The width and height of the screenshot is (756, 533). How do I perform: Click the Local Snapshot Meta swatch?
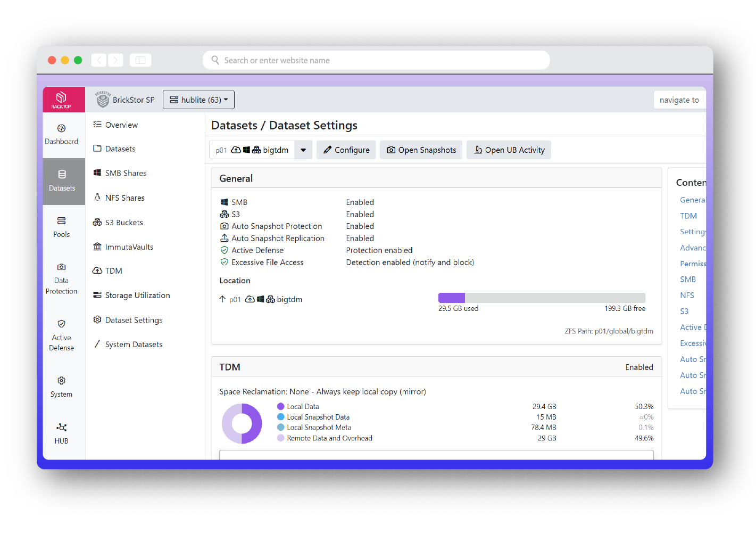pyautogui.click(x=280, y=427)
